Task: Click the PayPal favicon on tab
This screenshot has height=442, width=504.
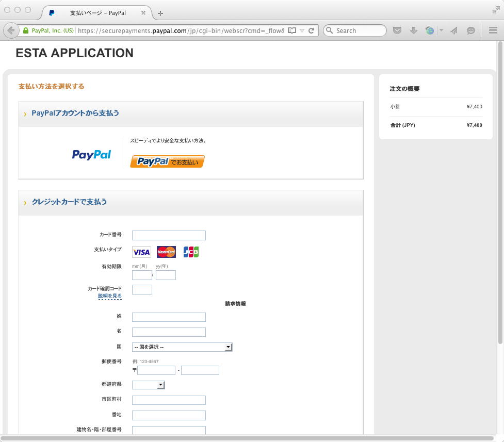Action: click(x=52, y=13)
